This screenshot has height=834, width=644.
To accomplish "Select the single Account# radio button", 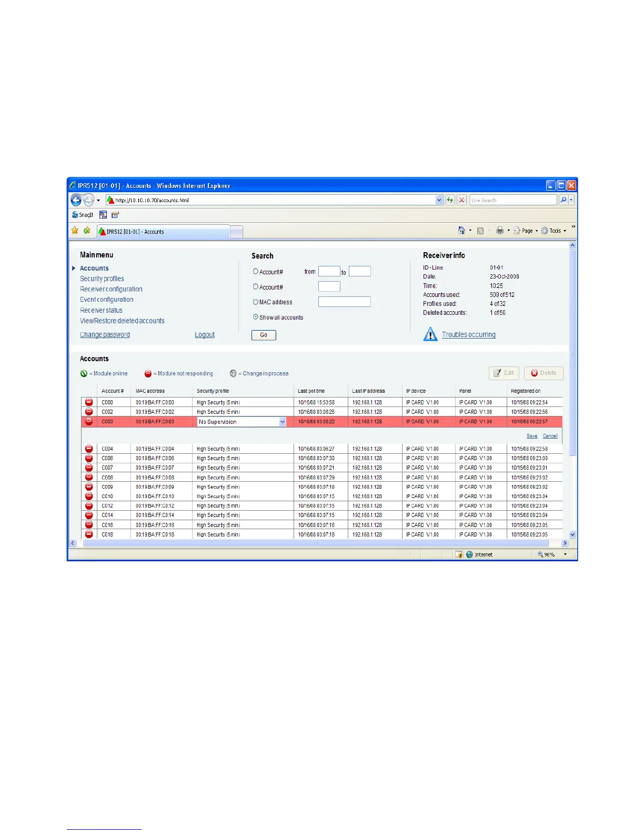I will coord(256,287).
